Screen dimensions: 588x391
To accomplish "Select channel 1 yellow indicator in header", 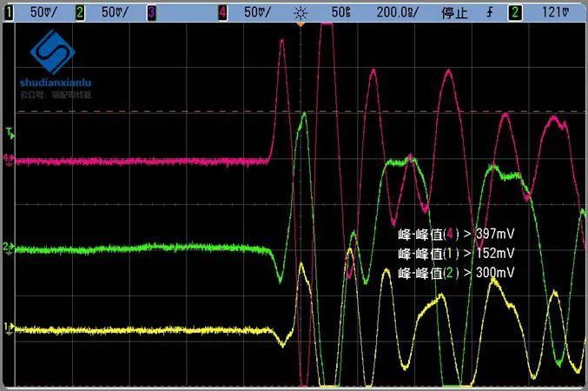I will (8, 12).
